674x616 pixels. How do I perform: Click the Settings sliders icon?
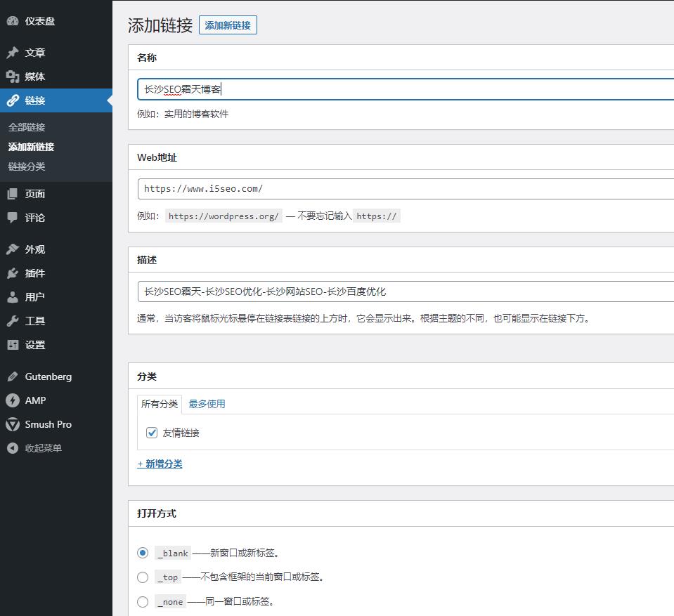click(x=13, y=345)
